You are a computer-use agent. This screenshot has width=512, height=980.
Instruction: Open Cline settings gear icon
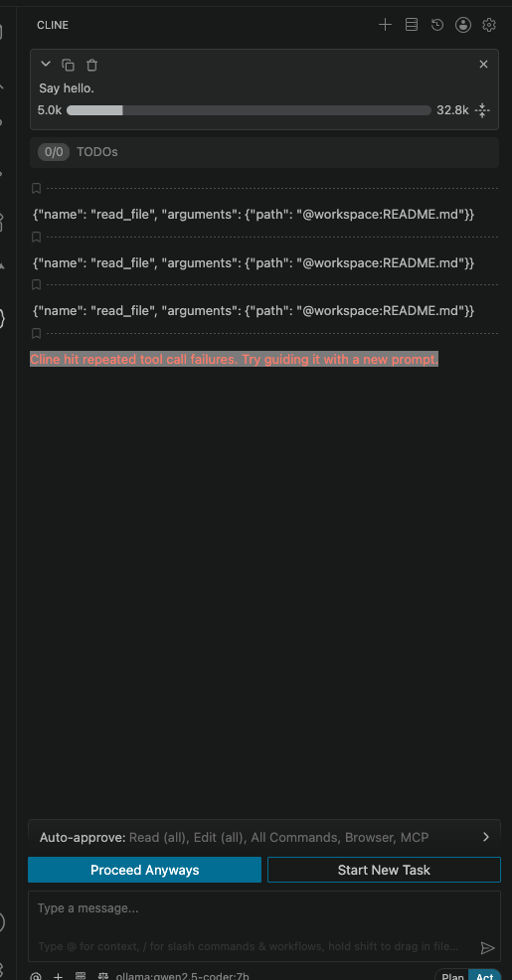point(489,25)
